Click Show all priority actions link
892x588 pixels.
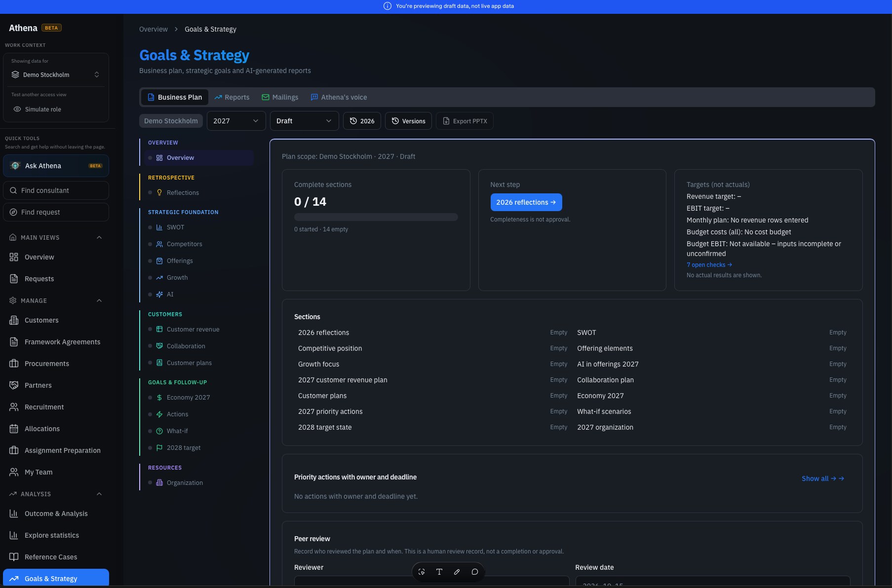823,478
